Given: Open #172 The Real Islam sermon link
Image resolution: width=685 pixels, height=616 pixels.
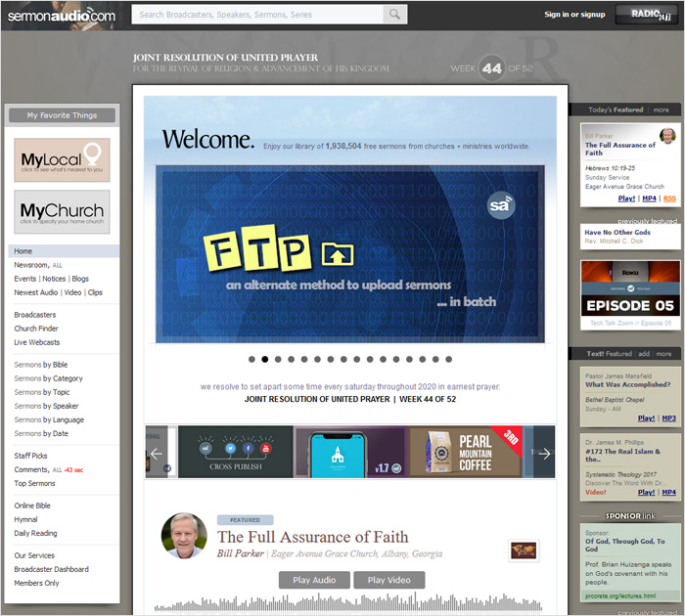Looking at the screenshot, I should [x=623, y=456].
